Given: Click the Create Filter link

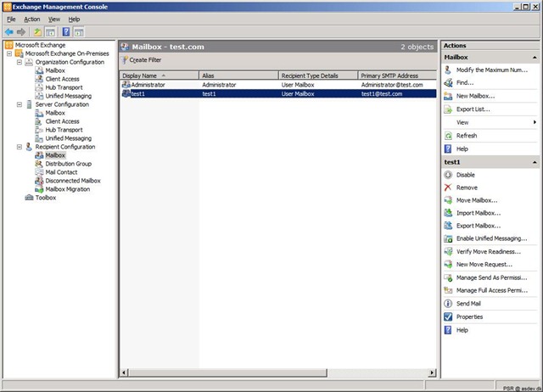Looking at the screenshot, I should click(x=145, y=60).
